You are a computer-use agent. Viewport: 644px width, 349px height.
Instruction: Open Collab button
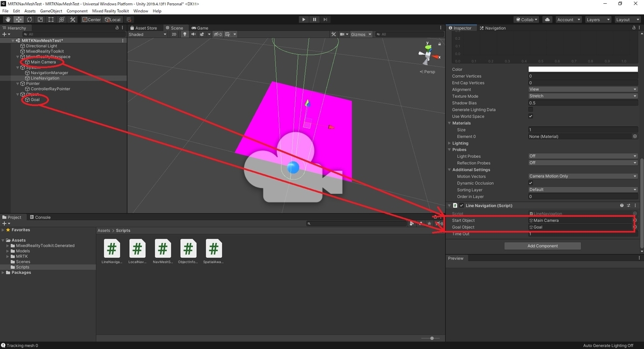point(528,19)
